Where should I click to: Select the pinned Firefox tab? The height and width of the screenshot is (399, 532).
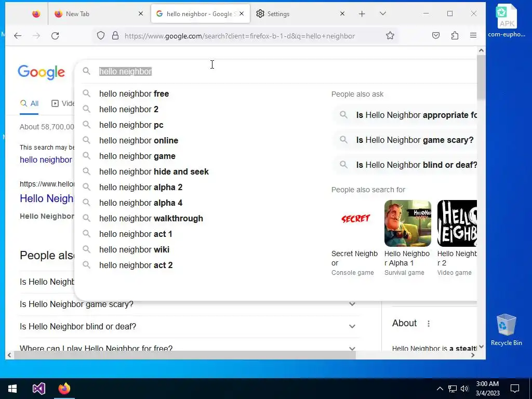click(x=36, y=14)
